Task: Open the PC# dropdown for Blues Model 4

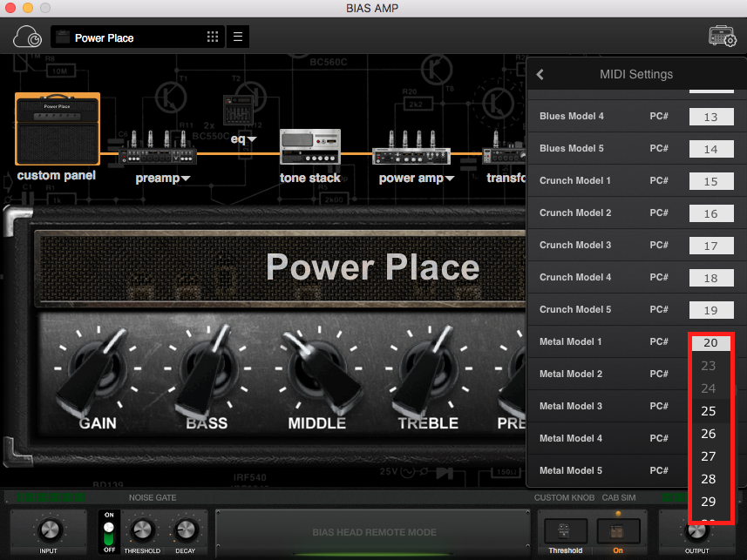Action: click(x=711, y=117)
